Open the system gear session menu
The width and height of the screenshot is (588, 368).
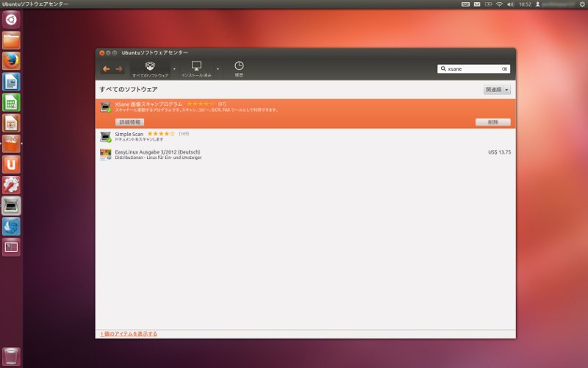point(582,4)
